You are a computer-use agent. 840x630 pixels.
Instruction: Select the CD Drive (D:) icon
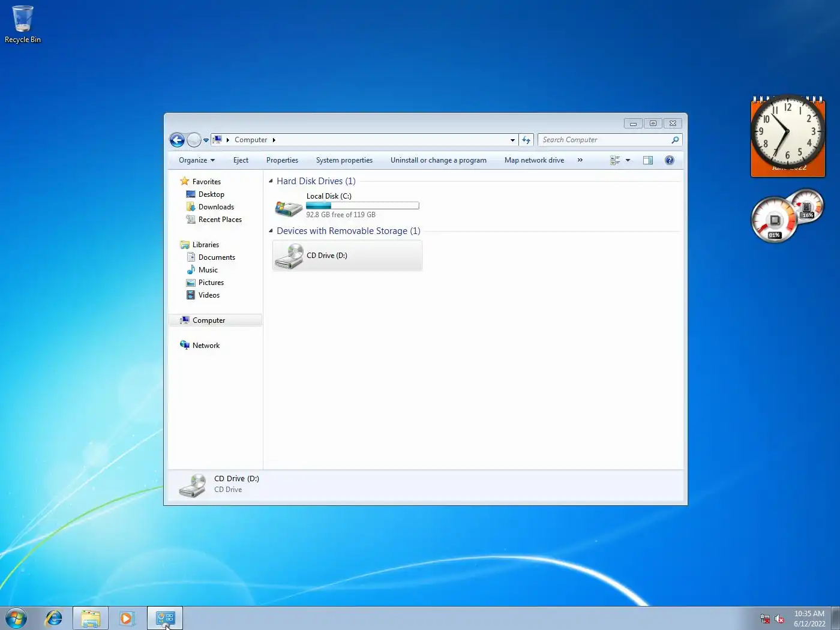289,256
